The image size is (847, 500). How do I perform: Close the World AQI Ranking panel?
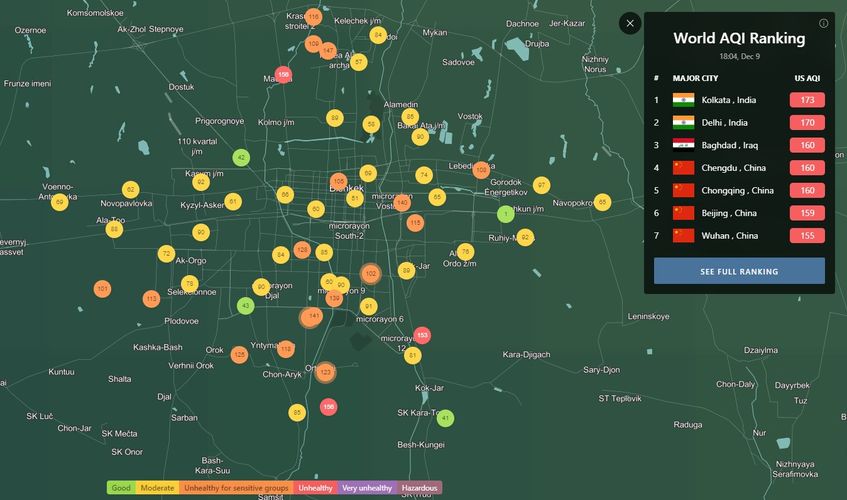(630, 23)
